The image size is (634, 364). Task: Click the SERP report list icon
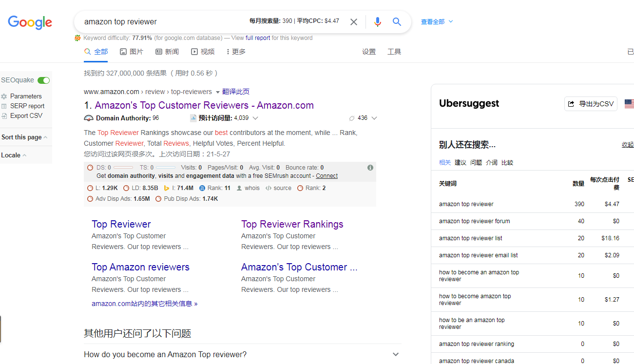pyautogui.click(x=4, y=106)
